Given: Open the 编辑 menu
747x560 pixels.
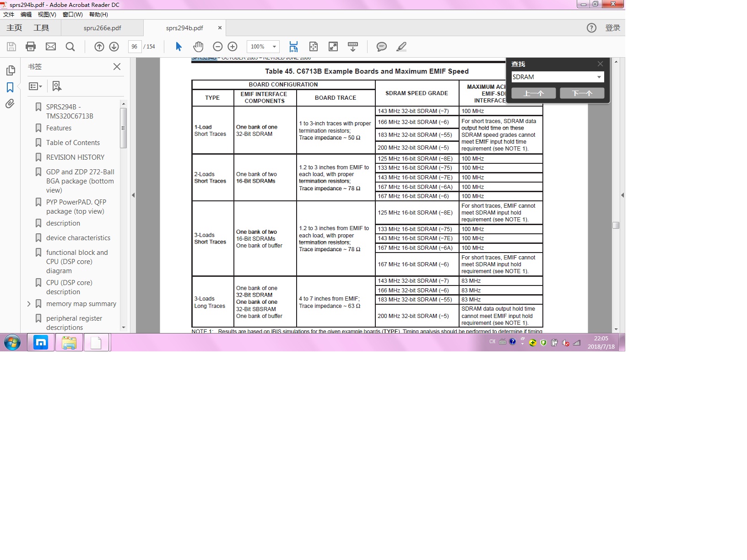Looking at the screenshot, I should 26,15.
